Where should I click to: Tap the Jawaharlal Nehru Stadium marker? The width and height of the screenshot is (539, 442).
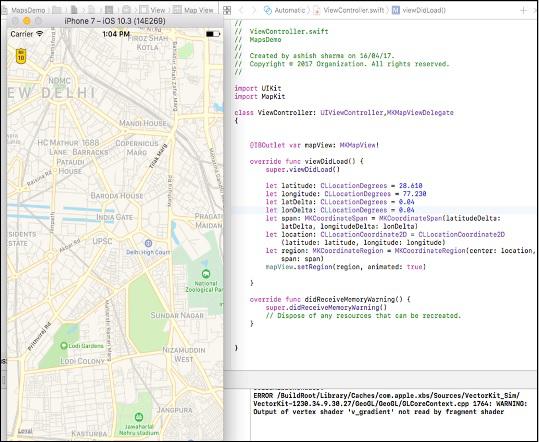[139, 417]
